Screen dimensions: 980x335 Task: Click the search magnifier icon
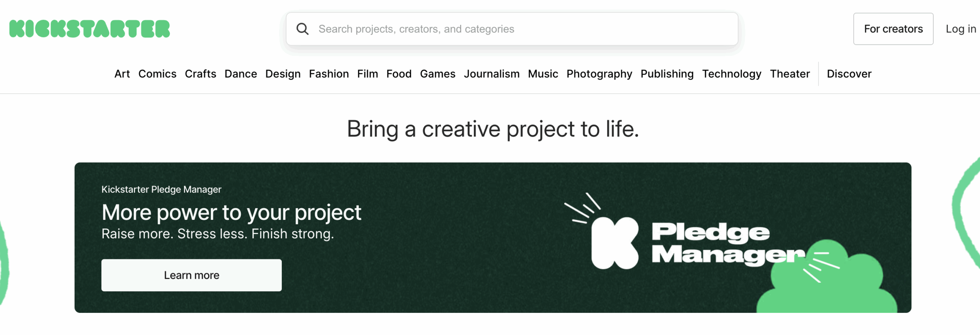coord(302,29)
